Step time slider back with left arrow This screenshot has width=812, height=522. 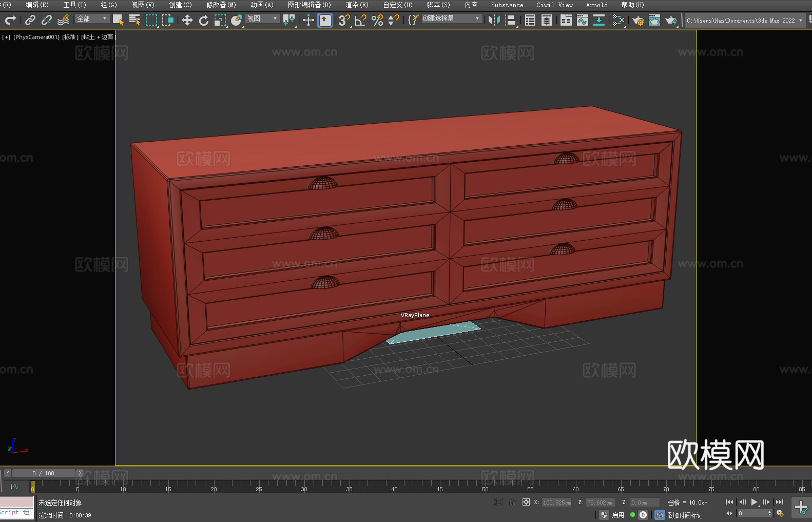click(8, 473)
